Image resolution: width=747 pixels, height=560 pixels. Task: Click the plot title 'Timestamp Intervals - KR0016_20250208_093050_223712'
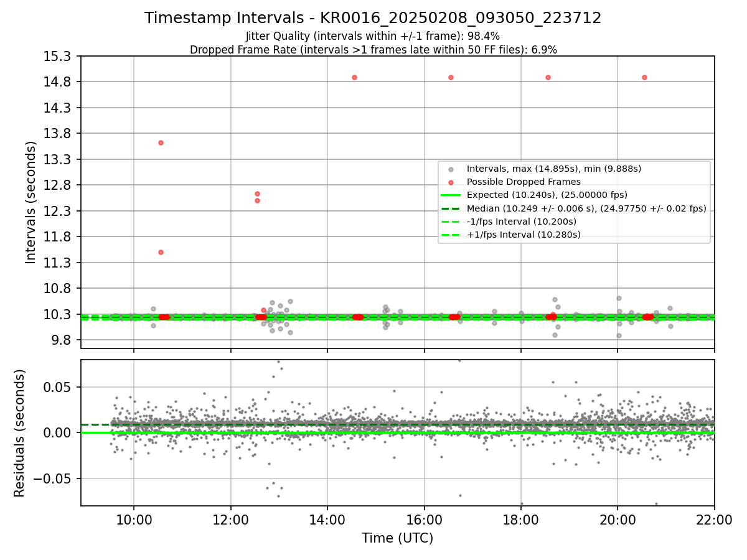[373, 18]
